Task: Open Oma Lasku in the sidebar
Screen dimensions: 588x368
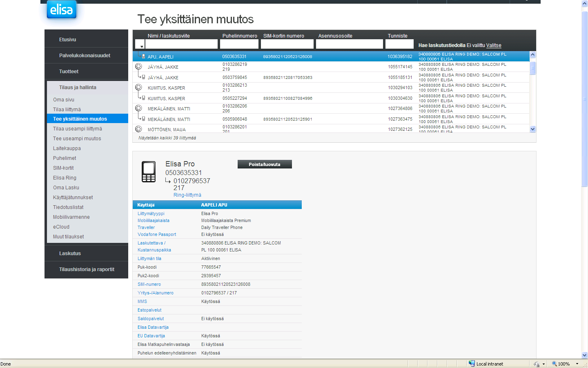Action: click(x=66, y=187)
